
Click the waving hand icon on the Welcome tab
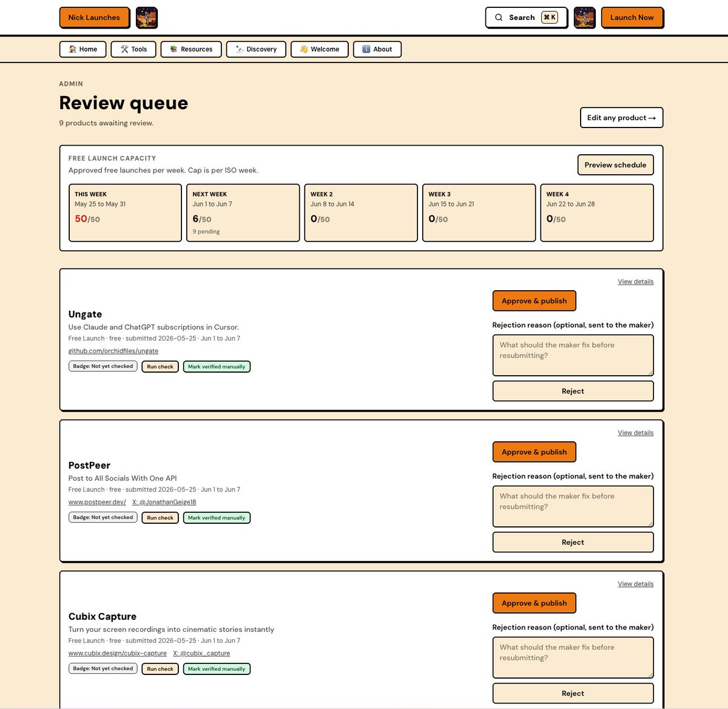click(304, 49)
